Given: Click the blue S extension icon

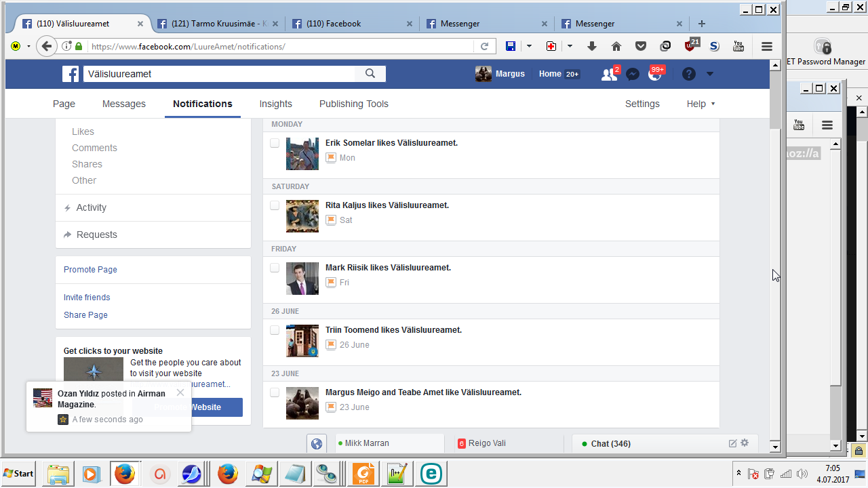Looking at the screenshot, I should point(714,46).
